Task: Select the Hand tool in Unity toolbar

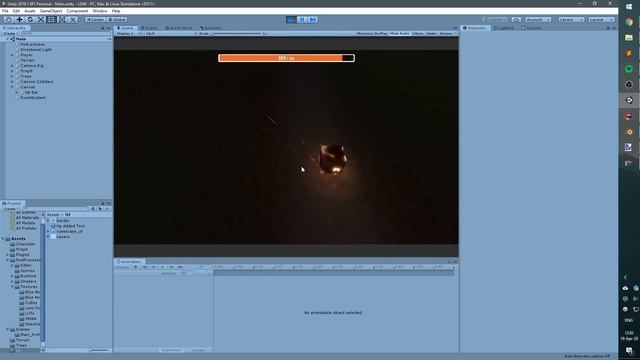Action: point(9,20)
